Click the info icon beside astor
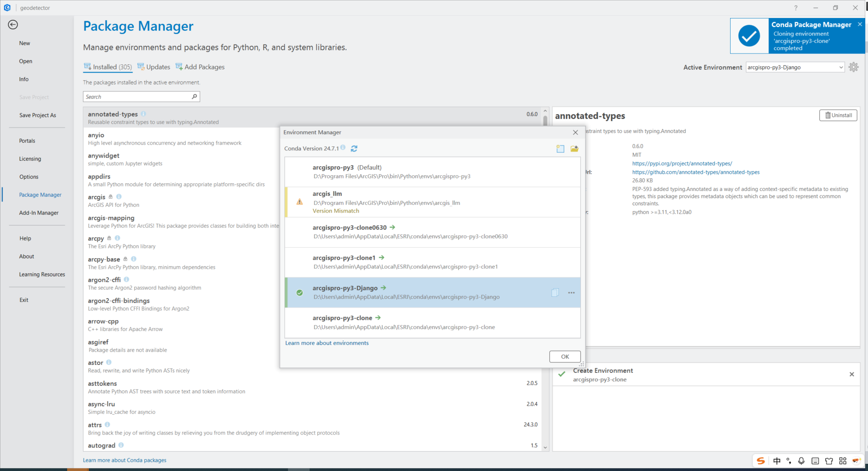The height and width of the screenshot is (471, 868). 109,362
